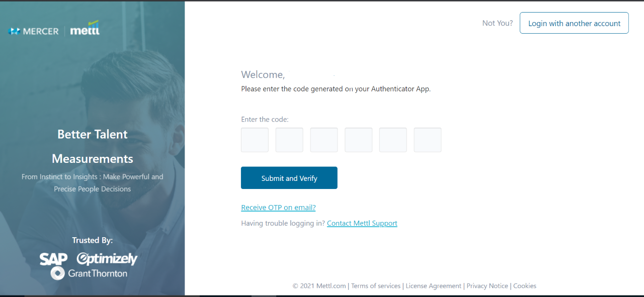Click the Welcome heading text
The height and width of the screenshot is (297, 644).
coord(263,75)
